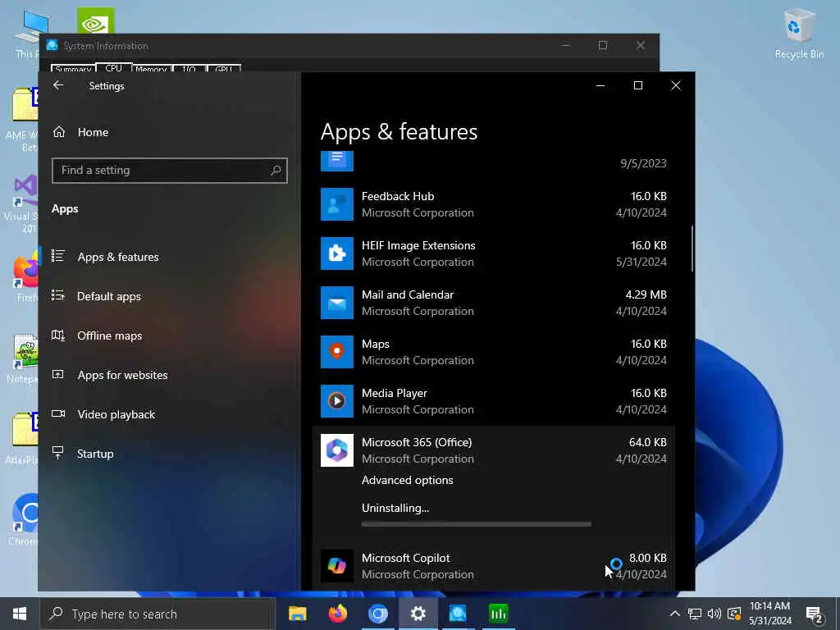Click the magnifier icon in Find a setting

pos(276,171)
